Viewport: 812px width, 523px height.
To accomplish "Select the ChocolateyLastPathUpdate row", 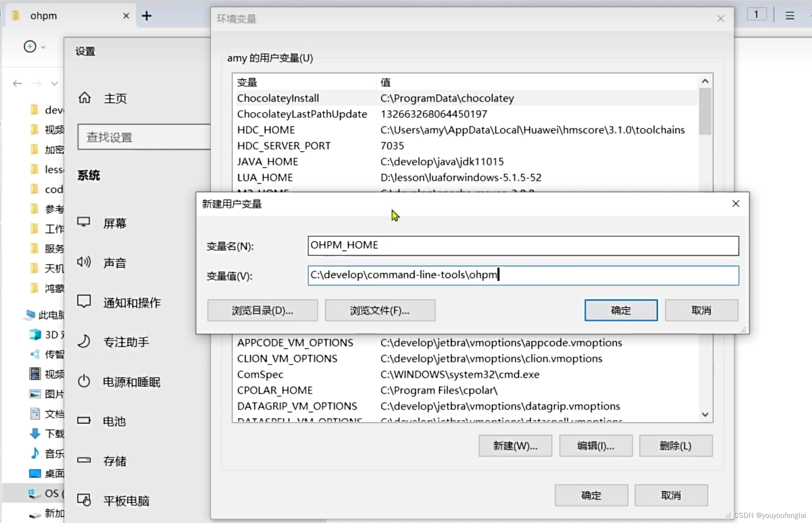I will (x=466, y=114).
